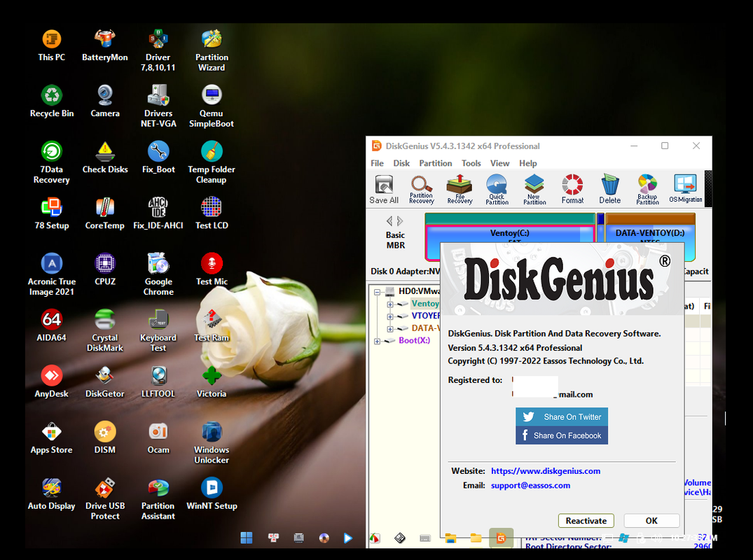Open the Tools menu
This screenshot has width=753, height=560.
(x=471, y=163)
